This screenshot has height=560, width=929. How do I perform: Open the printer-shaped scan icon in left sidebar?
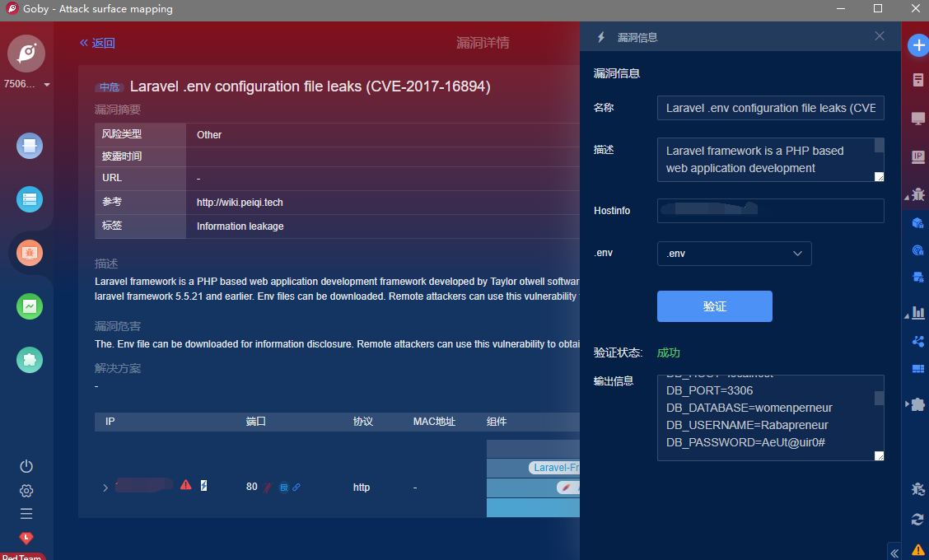(x=30, y=147)
